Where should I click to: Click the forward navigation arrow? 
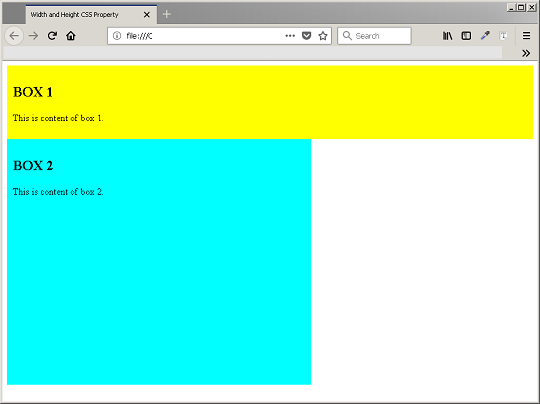tap(33, 35)
